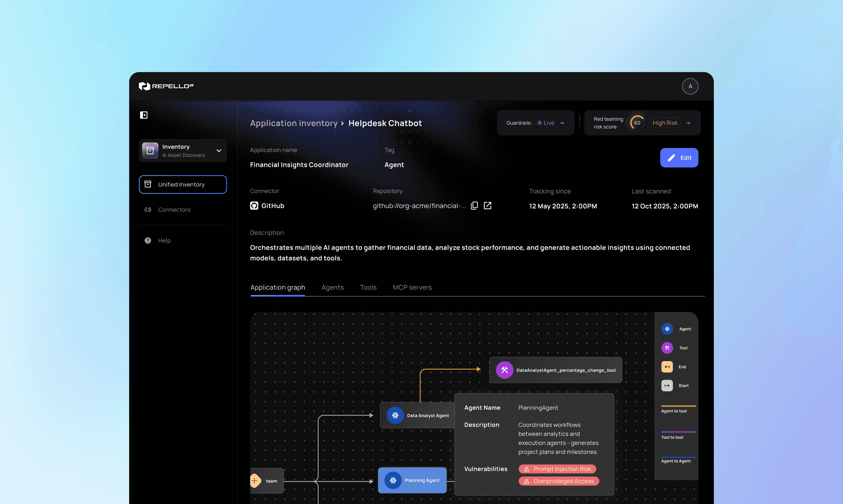This screenshot has width=843, height=504.
Task: Click the High Risk badge
Action: pos(665,123)
